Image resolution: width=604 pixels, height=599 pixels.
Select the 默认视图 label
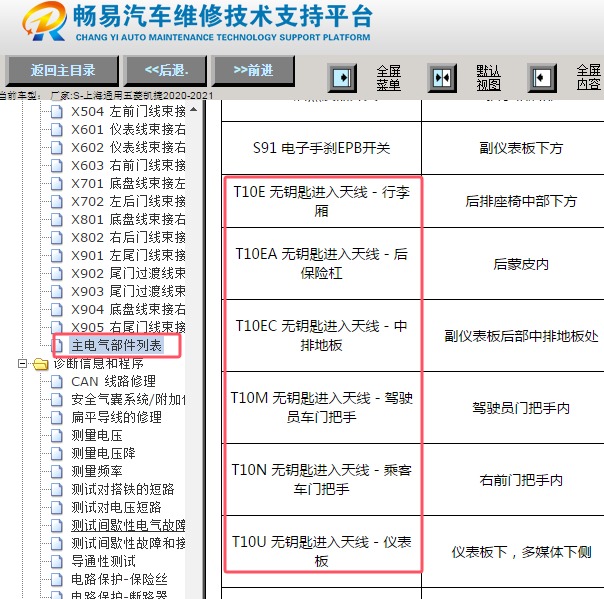tap(488, 78)
